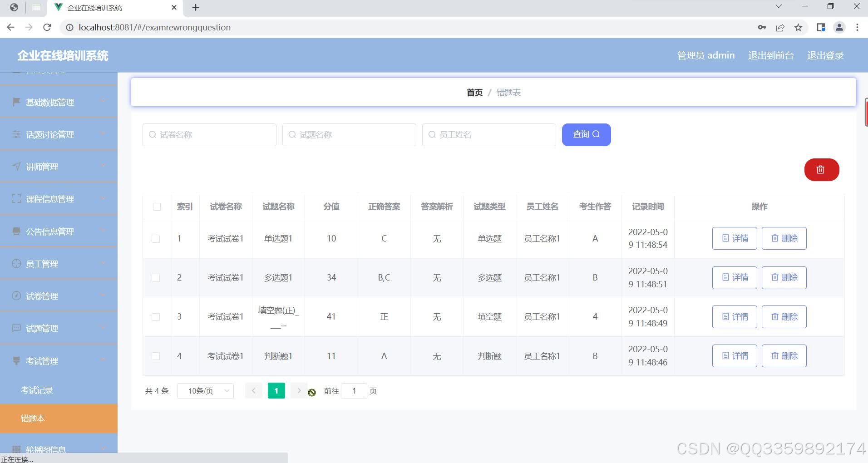Screen dimensions: 868x463
Task: Click 详情 for row 多选题1
Action: click(735, 277)
